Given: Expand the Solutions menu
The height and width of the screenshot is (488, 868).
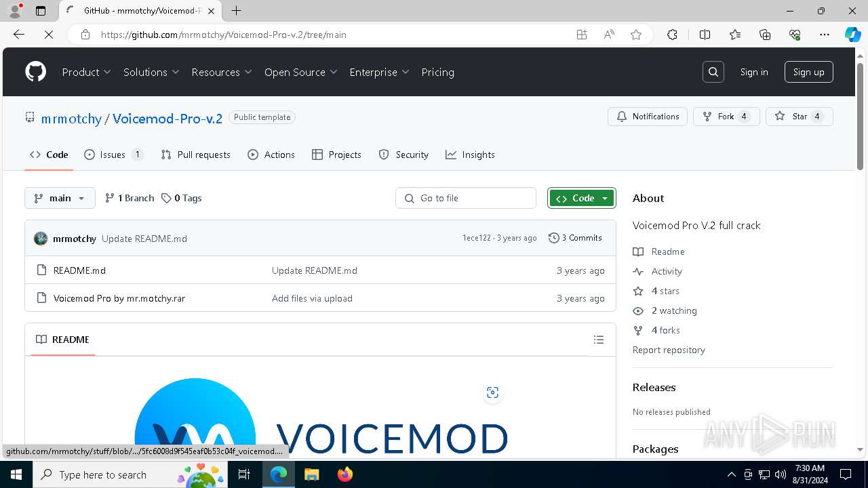Looking at the screenshot, I should (x=151, y=72).
